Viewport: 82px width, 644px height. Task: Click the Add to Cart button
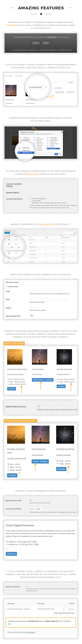tap(11, 554)
